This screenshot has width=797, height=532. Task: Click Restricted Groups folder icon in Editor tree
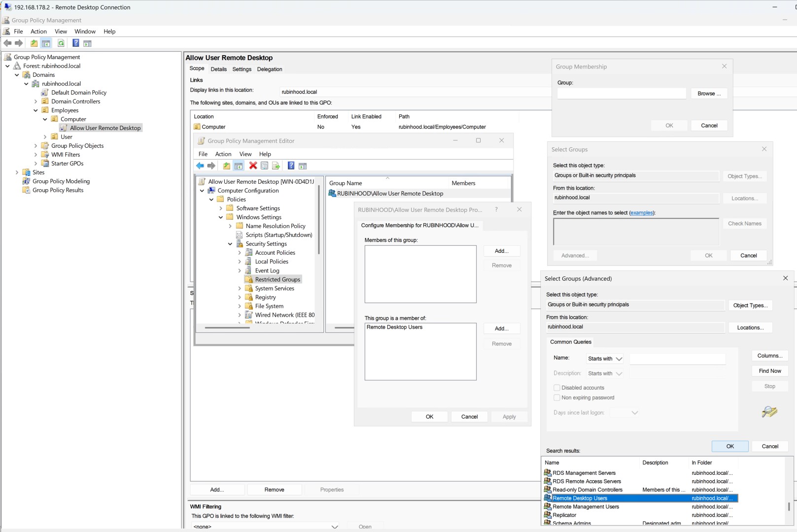point(249,279)
